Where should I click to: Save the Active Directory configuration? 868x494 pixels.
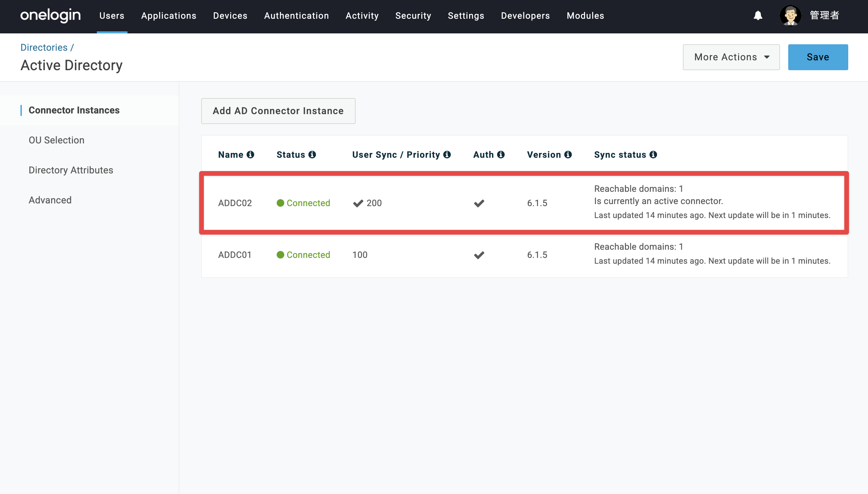[818, 57]
